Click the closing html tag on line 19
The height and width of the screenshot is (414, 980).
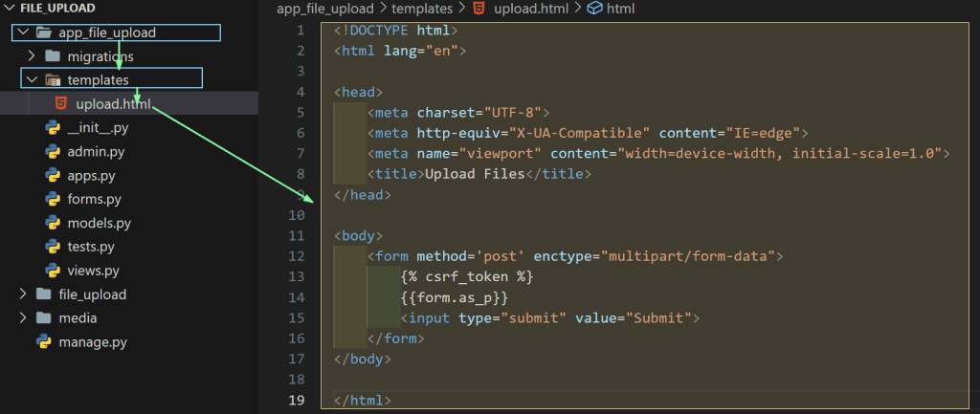363,400
